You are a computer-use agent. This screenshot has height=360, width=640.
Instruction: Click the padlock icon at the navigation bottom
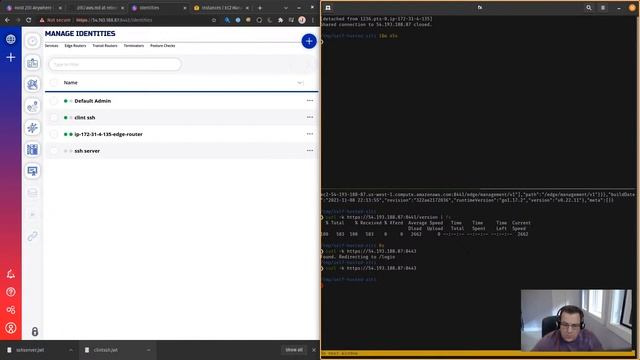pyautogui.click(x=35, y=331)
